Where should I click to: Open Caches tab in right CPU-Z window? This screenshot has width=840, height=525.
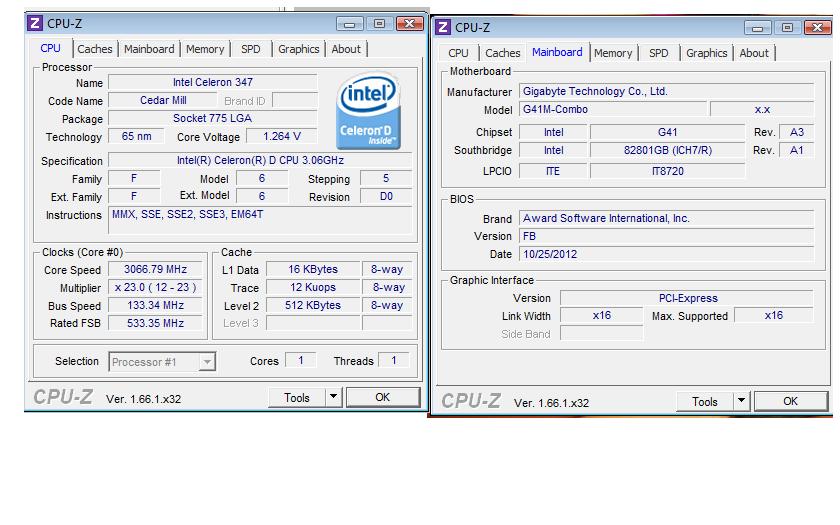tap(502, 53)
